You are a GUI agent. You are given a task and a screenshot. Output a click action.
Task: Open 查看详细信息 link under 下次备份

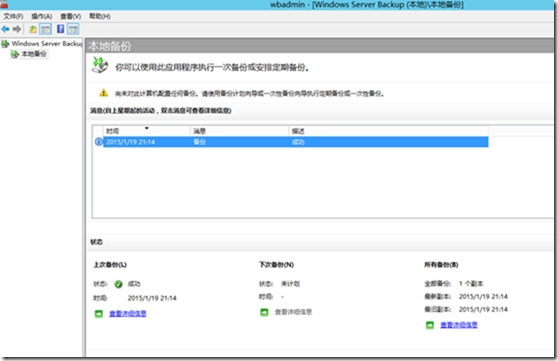[x=293, y=312]
